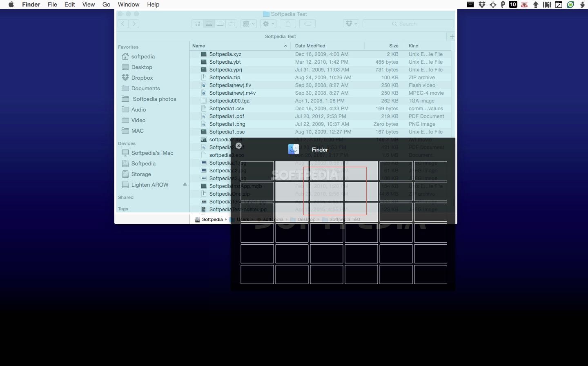Select the file named Softpedia(new).m4v
Viewport: 588px width, 366px height.
pyautogui.click(x=232, y=93)
